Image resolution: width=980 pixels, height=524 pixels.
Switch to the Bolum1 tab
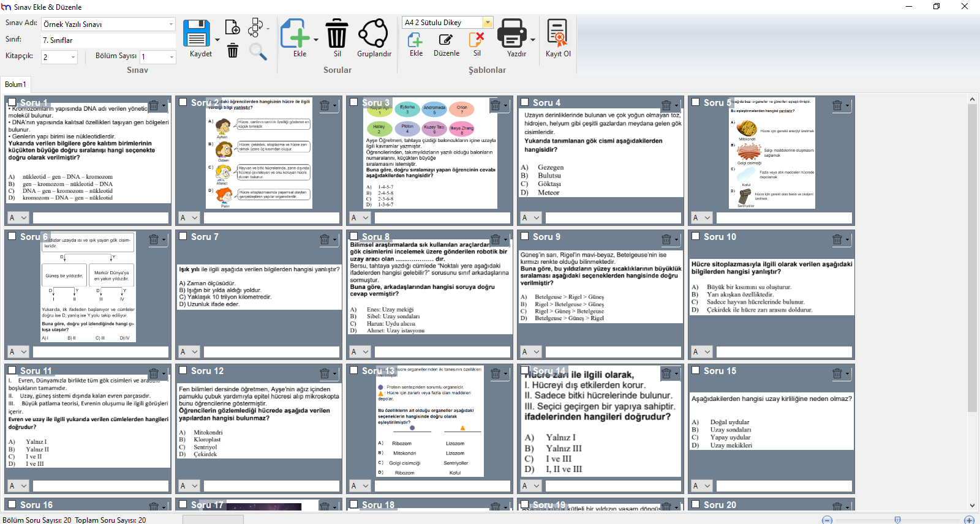click(x=15, y=84)
